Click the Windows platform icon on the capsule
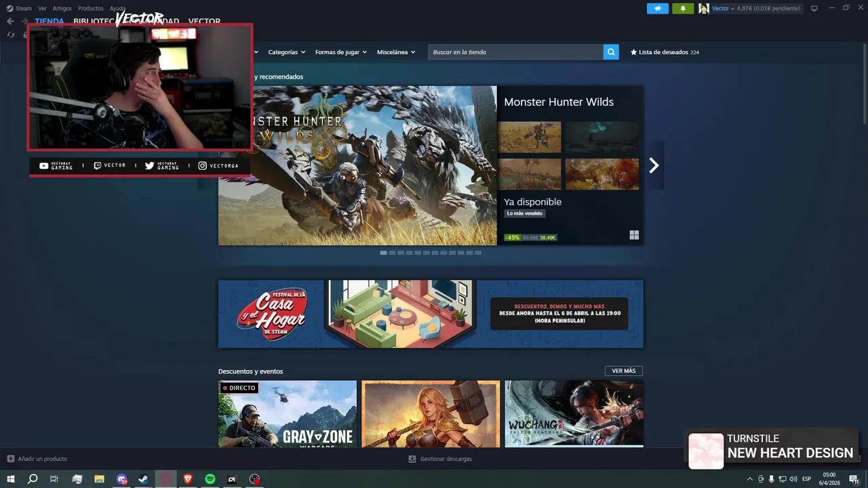The height and width of the screenshot is (488, 868). click(x=634, y=235)
